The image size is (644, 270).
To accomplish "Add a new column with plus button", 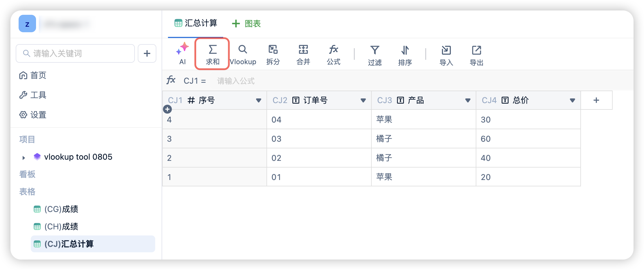I will (x=596, y=100).
